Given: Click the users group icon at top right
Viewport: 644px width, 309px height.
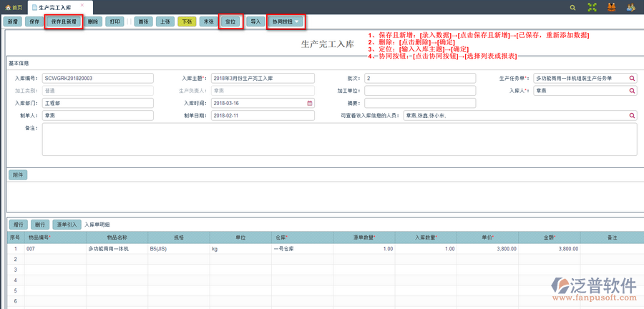Looking at the screenshot, I should 630,7.
